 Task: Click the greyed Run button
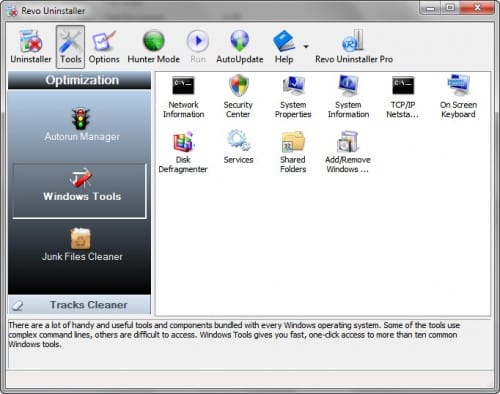198,47
